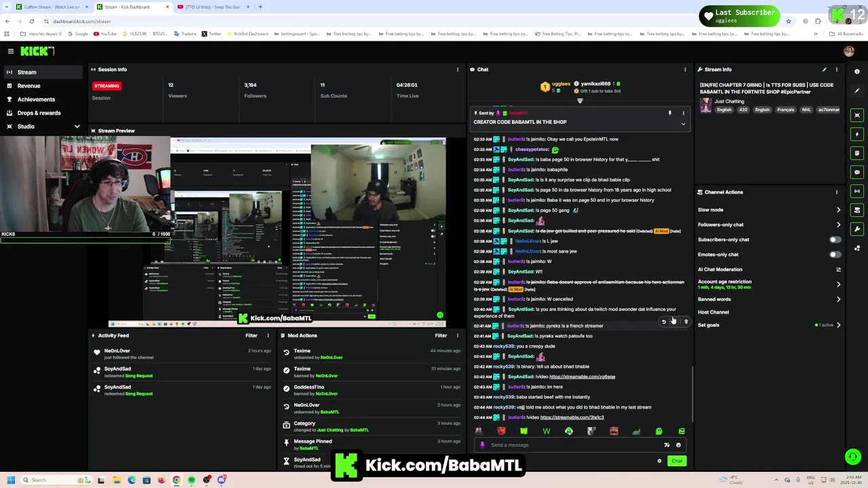Click channel actions toolbar icon
Screen dimensions: 868x488
(x=857, y=210)
